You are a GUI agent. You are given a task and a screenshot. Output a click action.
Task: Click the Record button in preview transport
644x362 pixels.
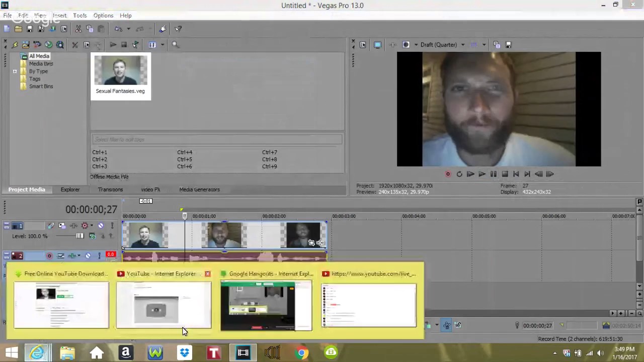pos(448,174)
